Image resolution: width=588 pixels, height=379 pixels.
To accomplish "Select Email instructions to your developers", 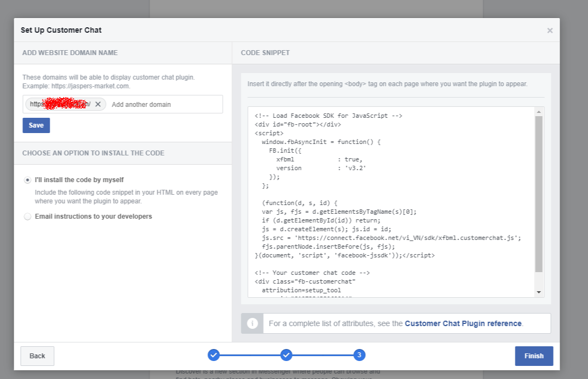I will pyautogui.click(x=27, y=216).
